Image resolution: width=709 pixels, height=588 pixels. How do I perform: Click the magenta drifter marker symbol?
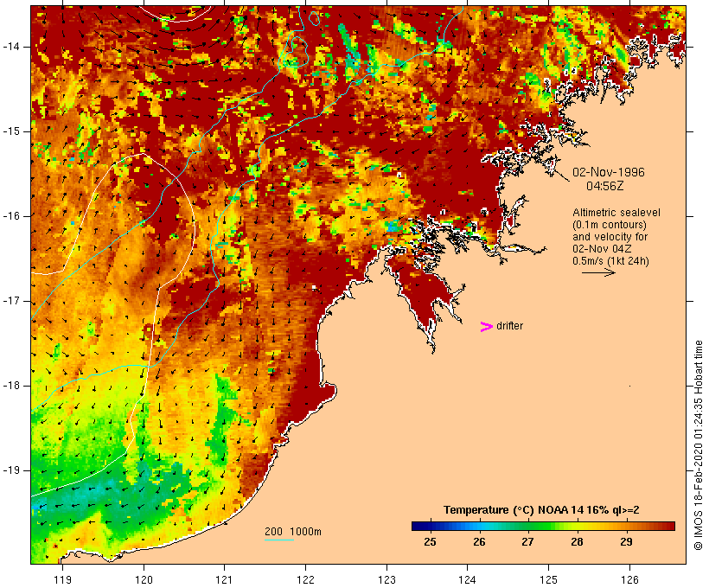[x=486, y=326]
